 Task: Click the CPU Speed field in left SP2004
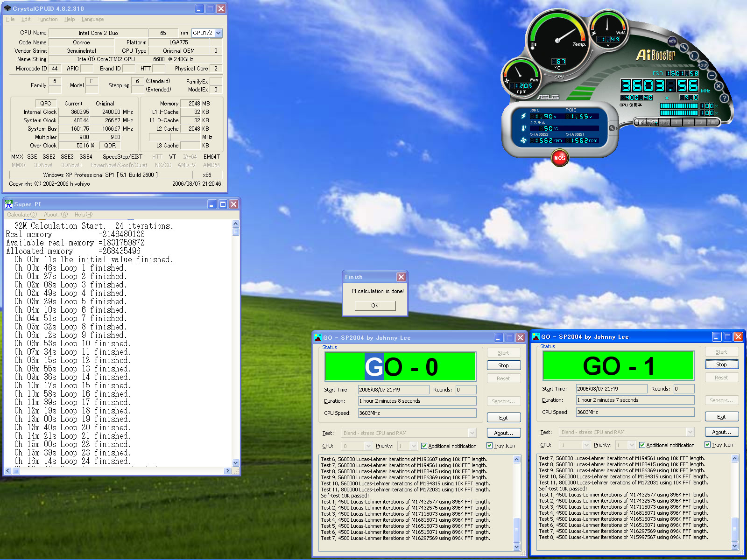(x=417, y=413)
